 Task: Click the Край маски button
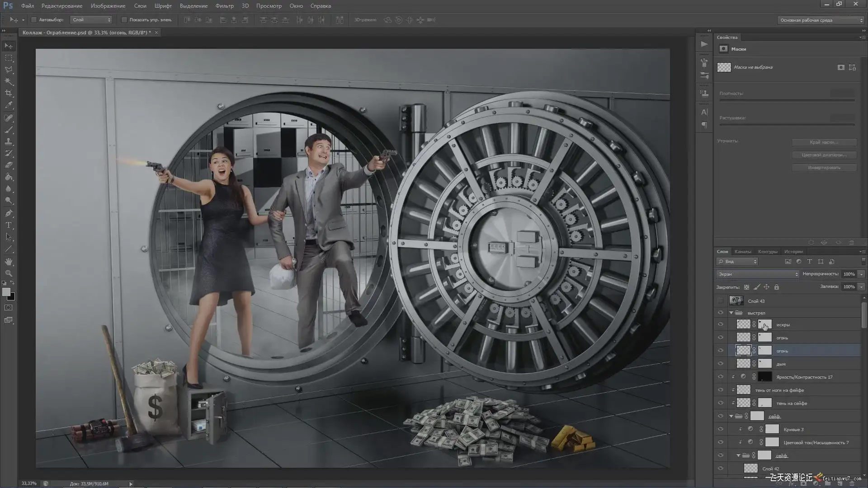pos(824,142)
